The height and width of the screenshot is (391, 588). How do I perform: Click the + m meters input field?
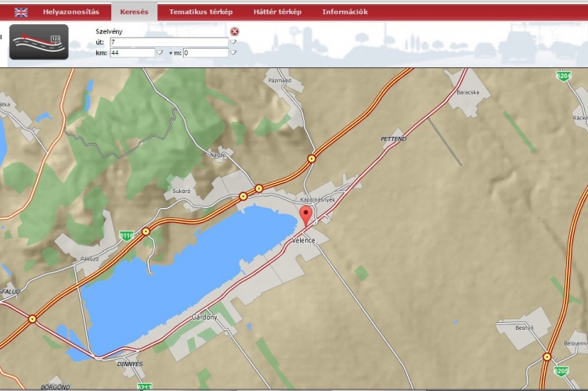205,52
